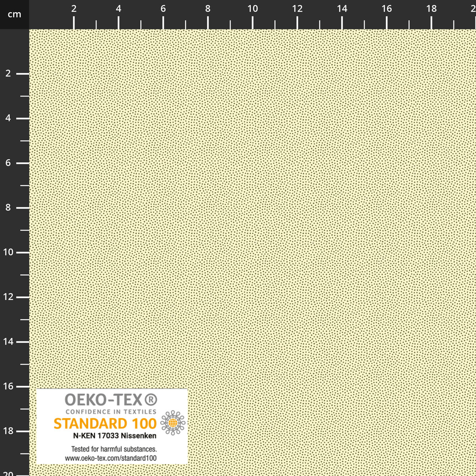The image size is (476, 476).
Task: Select the 8 mark on vertical ruler
Action: (x=8, y=207)
